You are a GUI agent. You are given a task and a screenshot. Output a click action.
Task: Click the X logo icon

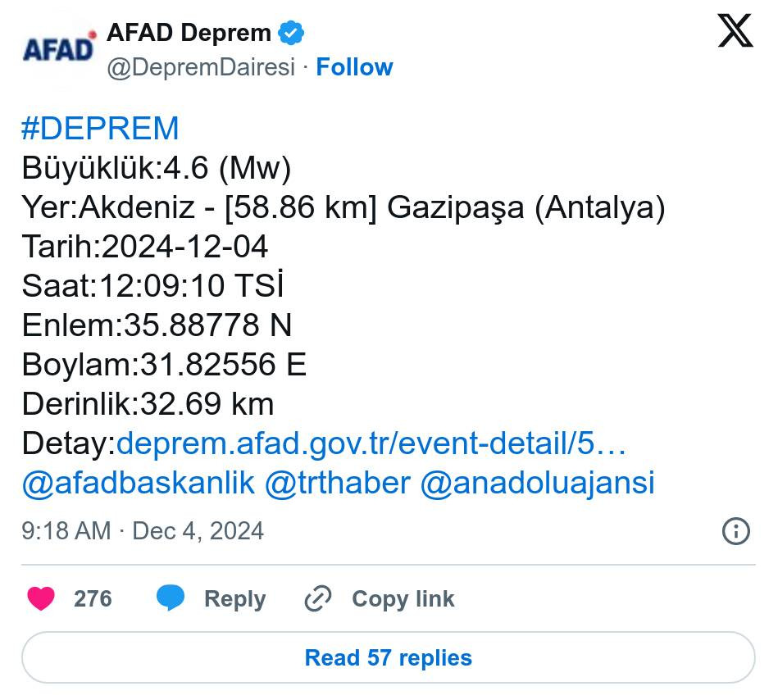coord(735,31)
